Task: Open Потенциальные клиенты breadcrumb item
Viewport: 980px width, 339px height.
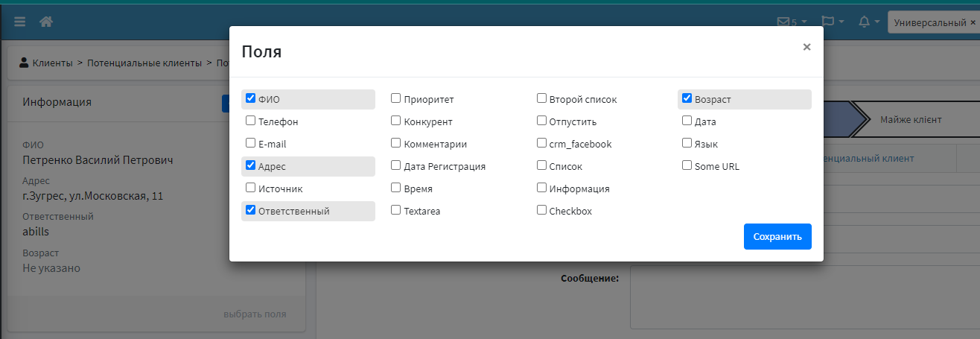Action: pyautogui.click(x=144, y=63)
